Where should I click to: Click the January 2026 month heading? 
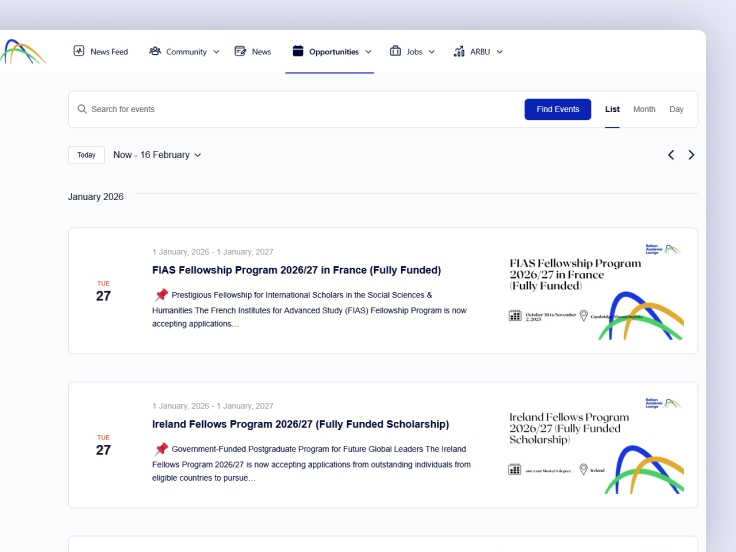click(x=96, y=197)
